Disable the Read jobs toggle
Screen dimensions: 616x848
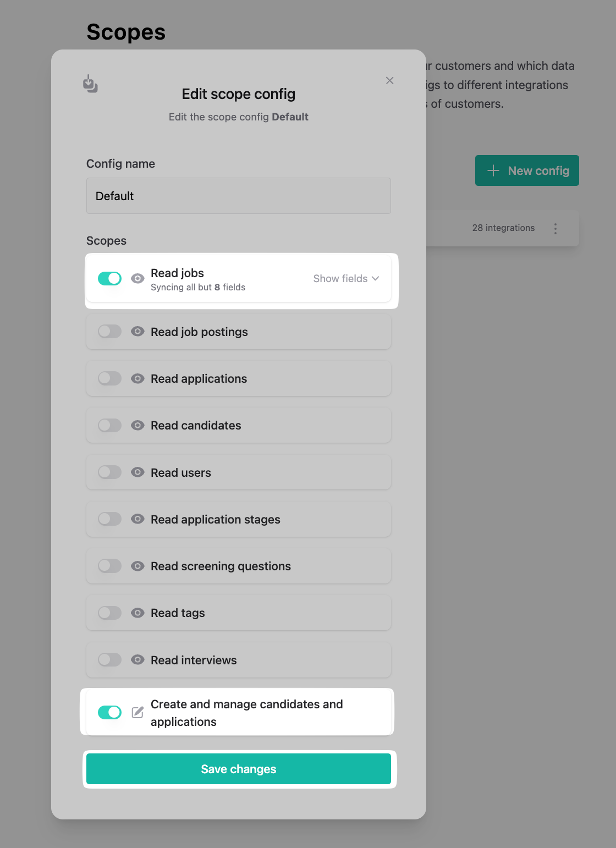click(x=109, y=279)
